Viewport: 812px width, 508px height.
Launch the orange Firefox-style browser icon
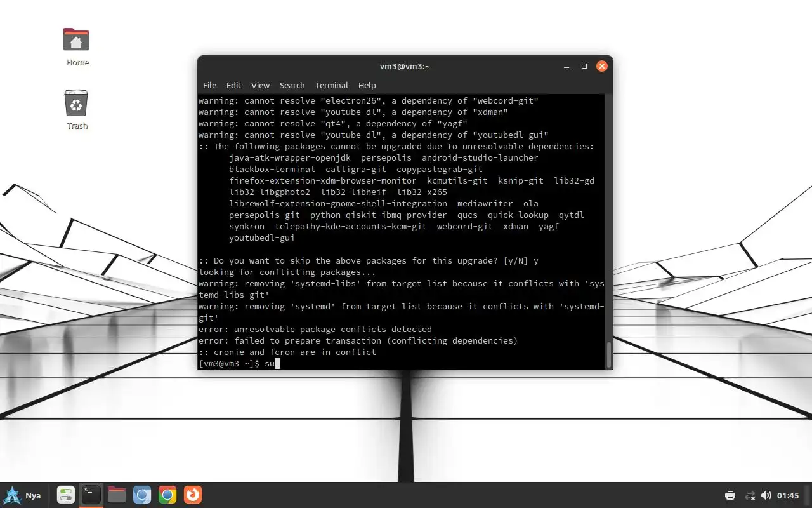coord(193,495)
